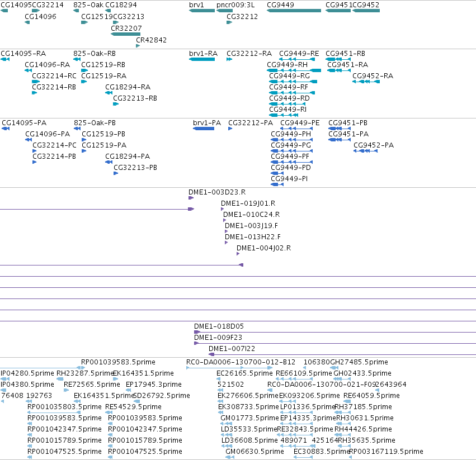
Task: Select transcript CG9452-RA
Action: (373, 76)
